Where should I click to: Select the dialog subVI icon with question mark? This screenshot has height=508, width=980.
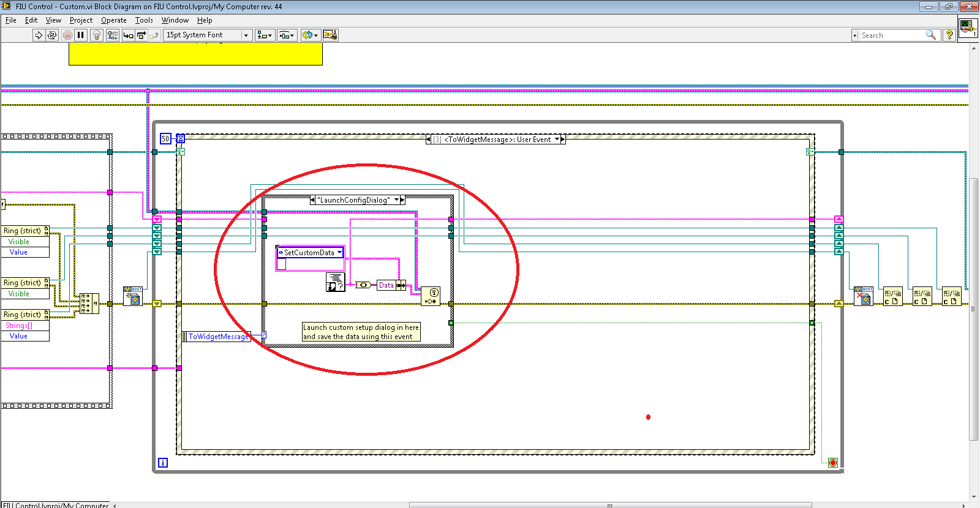(335, 282)
